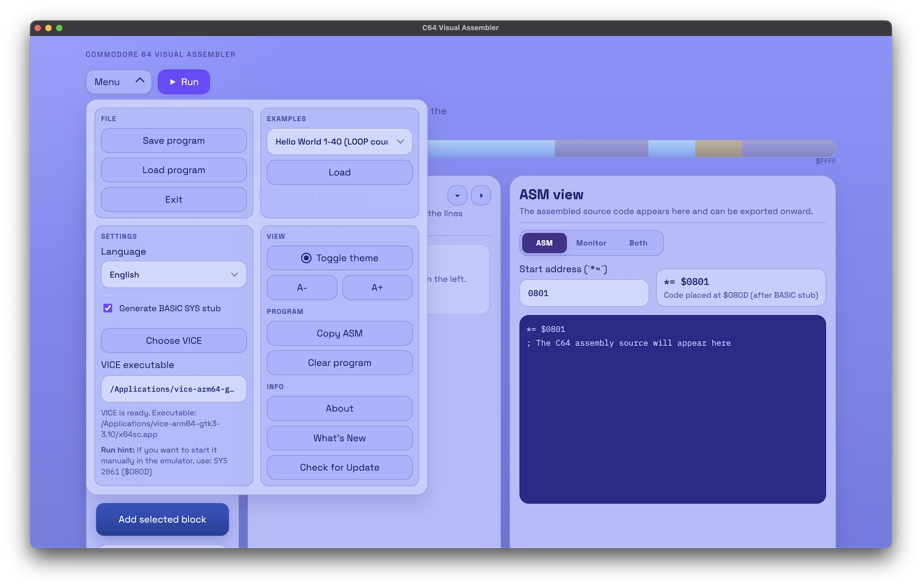Click the yellow minimize window dot

49,28
